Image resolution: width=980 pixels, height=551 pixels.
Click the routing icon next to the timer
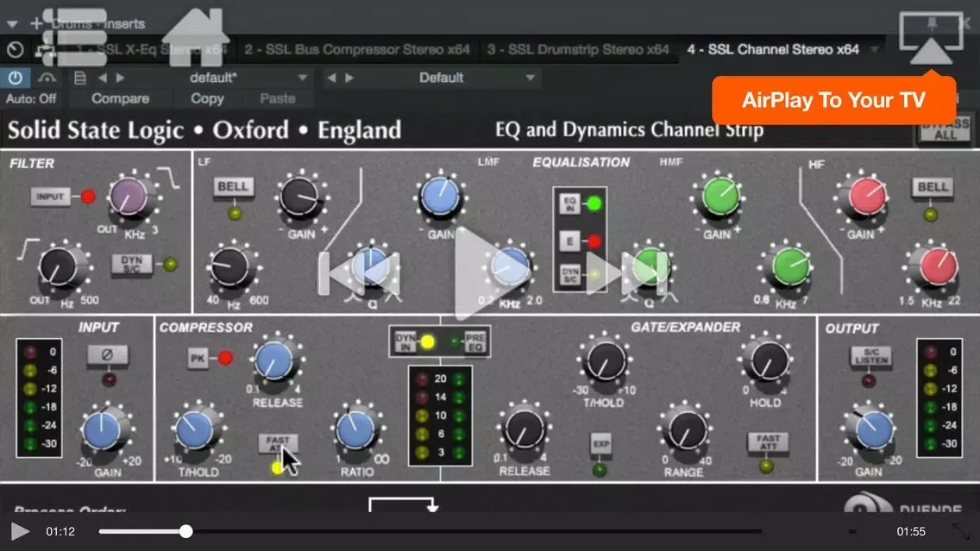(45, 49)
